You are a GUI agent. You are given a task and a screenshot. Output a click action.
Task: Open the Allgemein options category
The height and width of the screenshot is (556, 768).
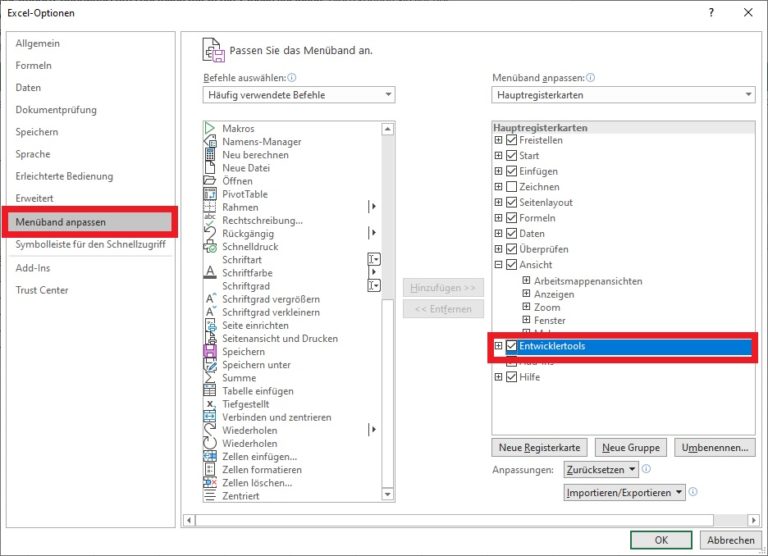click(x=38, y=43)
